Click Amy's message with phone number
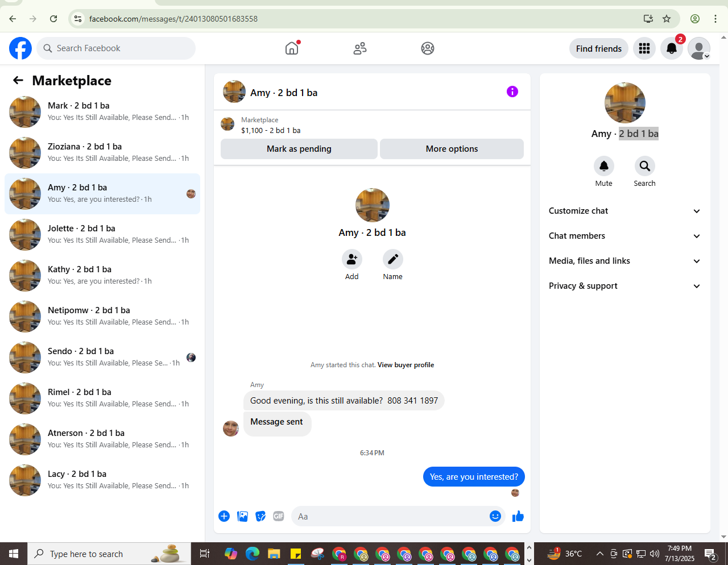 point(344,401)
